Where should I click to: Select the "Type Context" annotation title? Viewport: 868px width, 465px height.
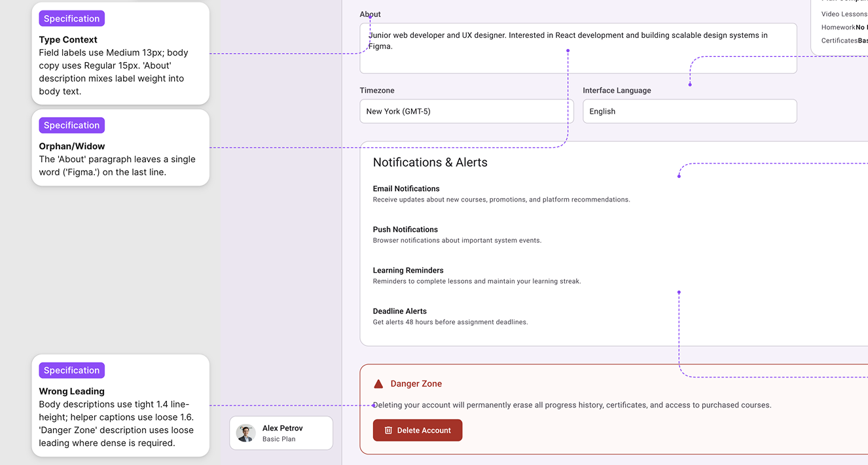pyautogui.click(x=68, y=40)
